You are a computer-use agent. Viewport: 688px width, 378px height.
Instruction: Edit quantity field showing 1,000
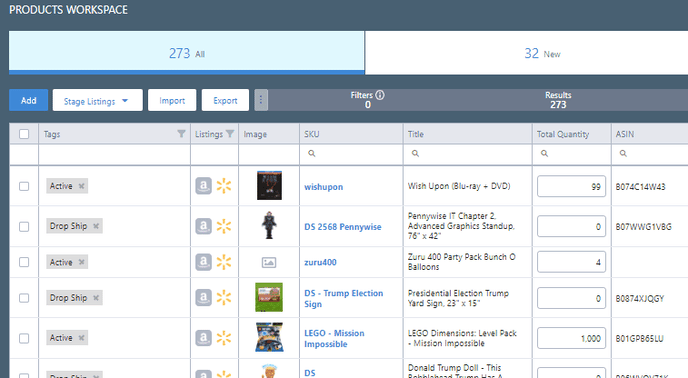(x=571, y=338)
